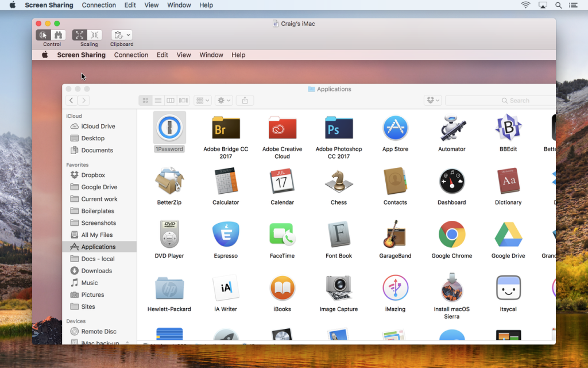
Task: Go forward in the Finder window
Action: [x=84, y=100]
